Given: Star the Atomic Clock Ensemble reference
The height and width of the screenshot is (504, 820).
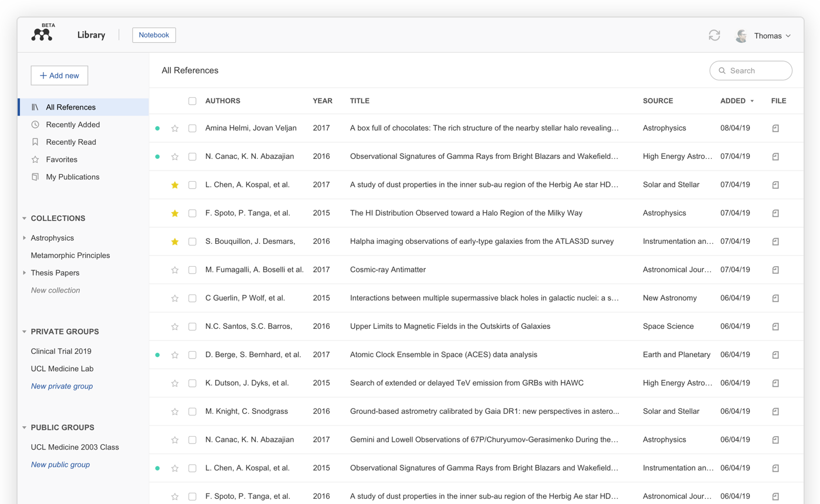Looking at the screenshot, I should coord(175,355).
